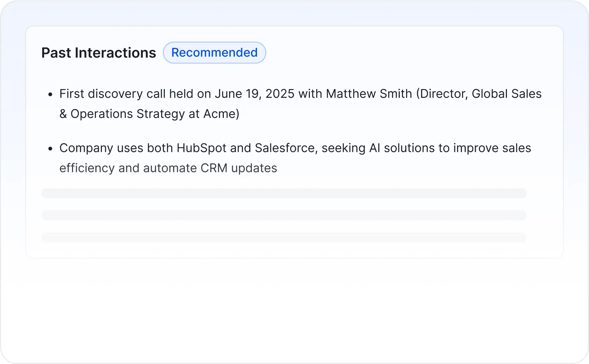Click the phrase 'AI solutions'
The image size is (589, 364).
(x=402, y=148)
